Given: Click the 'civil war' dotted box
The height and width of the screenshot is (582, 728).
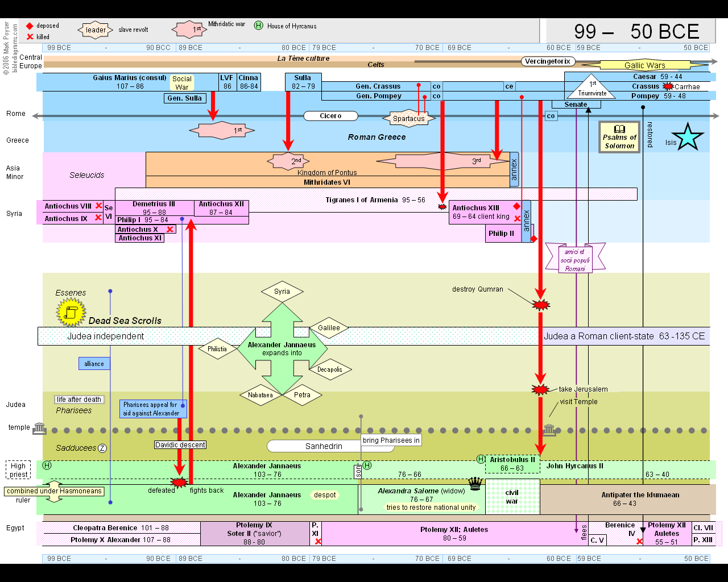Looking at the screenshot, I should (512, 497).
